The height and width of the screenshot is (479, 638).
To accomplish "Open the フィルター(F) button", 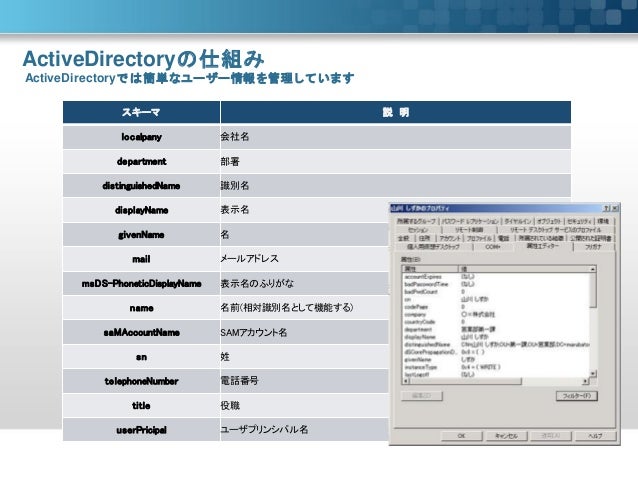I will click(x=577, y=396).
